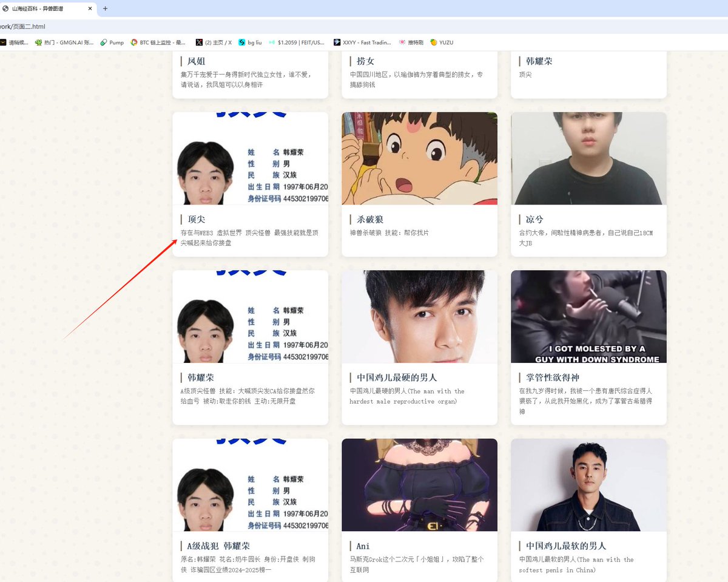Click the description '存在与WEB3 虚拟世界 顶尖怪兽'
This screenshot has height=582, width=728.
pos(249,238)
